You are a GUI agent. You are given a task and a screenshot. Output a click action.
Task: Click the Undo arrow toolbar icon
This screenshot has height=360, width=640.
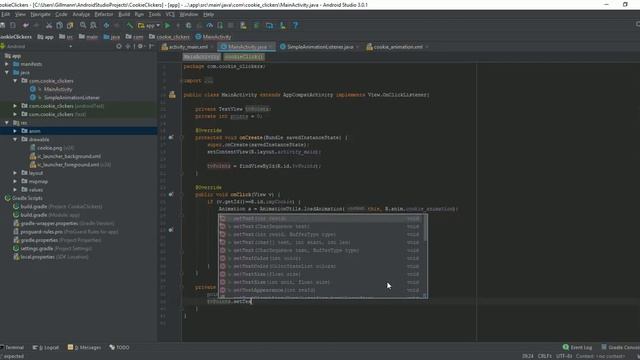(x=26, y=25)
